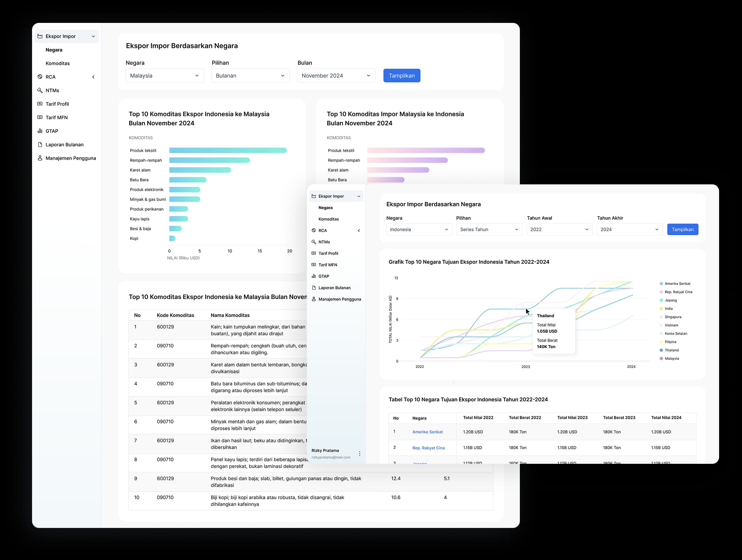Image resolution: width=742 pixels, height=560 pixels.
Task: Click the Tarif MFN icon
Action: click(40, 117)
